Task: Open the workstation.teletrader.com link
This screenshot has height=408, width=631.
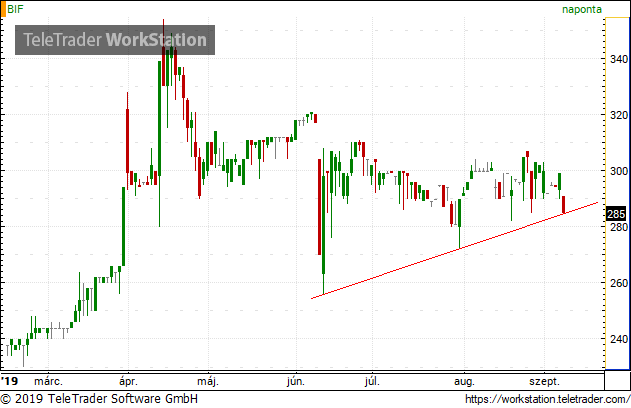Action: (x=547, y=399)
